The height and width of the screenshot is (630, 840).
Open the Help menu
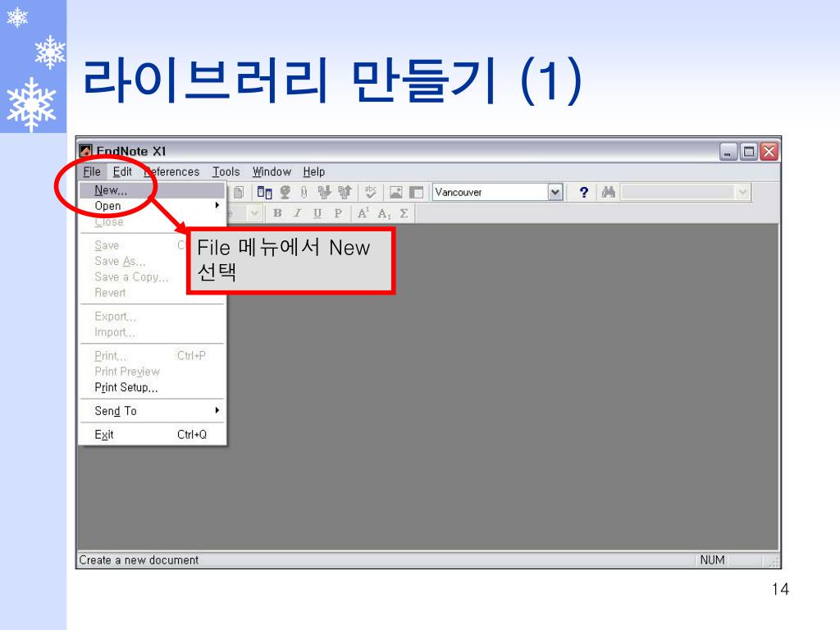click(x=314, y=171)
